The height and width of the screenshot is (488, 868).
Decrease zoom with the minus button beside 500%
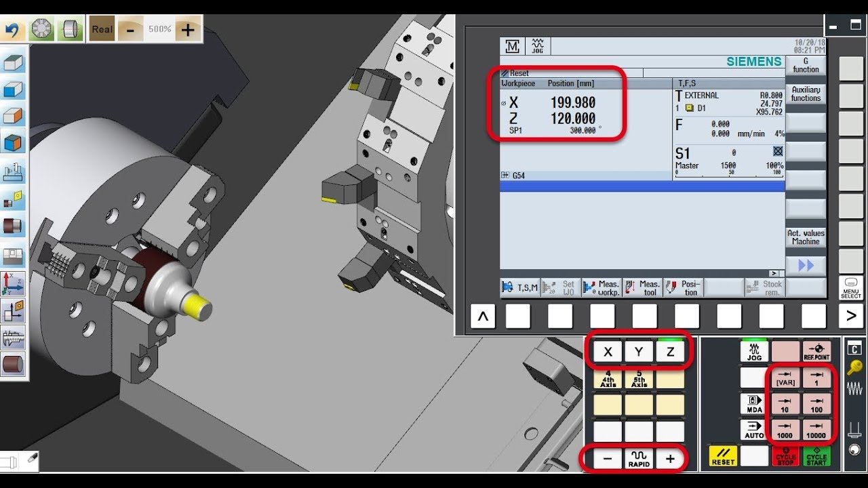pos(130,30)
